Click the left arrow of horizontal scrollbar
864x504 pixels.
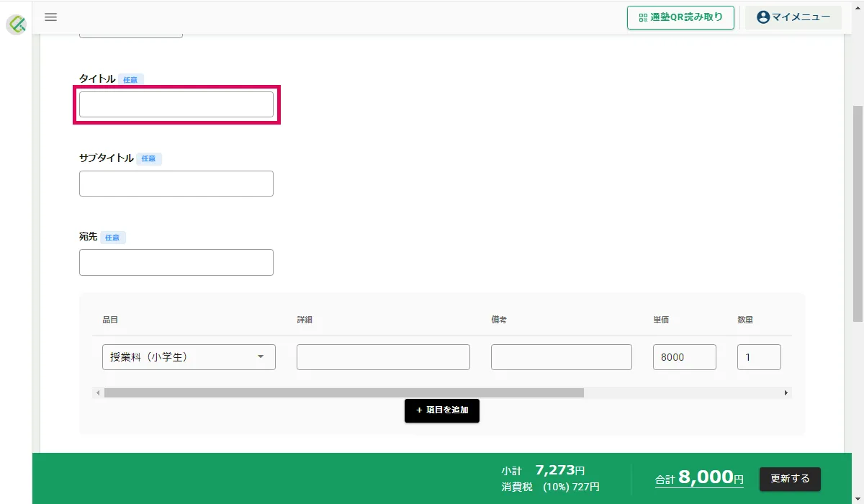point(98,393)
